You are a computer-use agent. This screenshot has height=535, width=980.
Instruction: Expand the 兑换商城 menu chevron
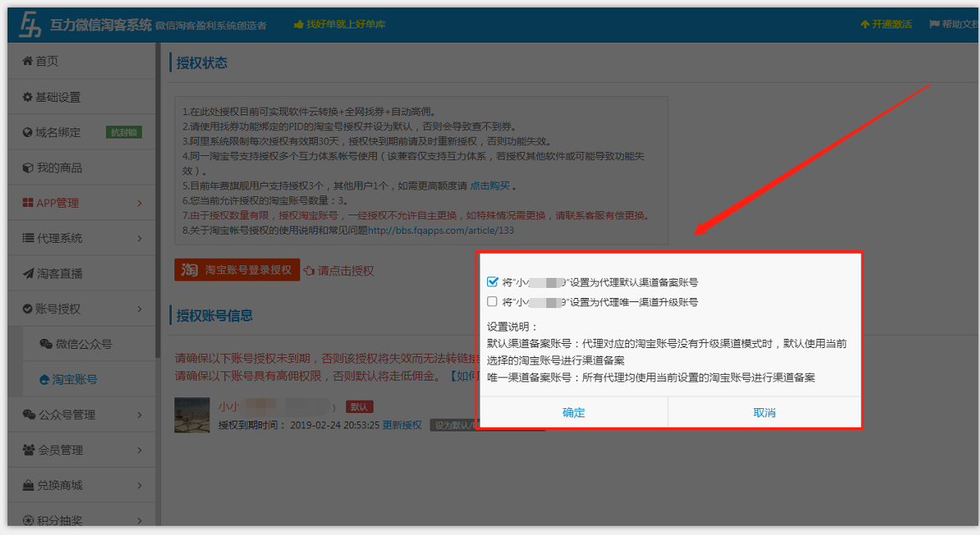(x=139, y=485)
